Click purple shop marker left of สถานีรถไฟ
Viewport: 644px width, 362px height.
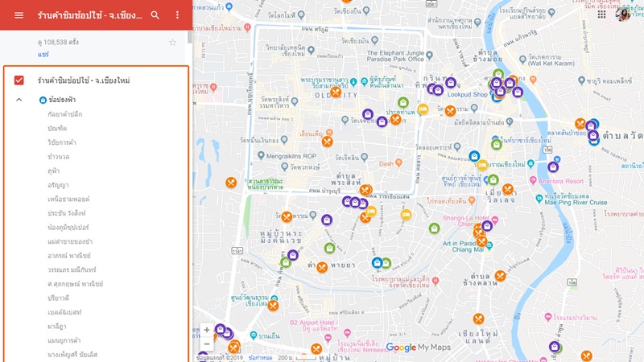553,167
